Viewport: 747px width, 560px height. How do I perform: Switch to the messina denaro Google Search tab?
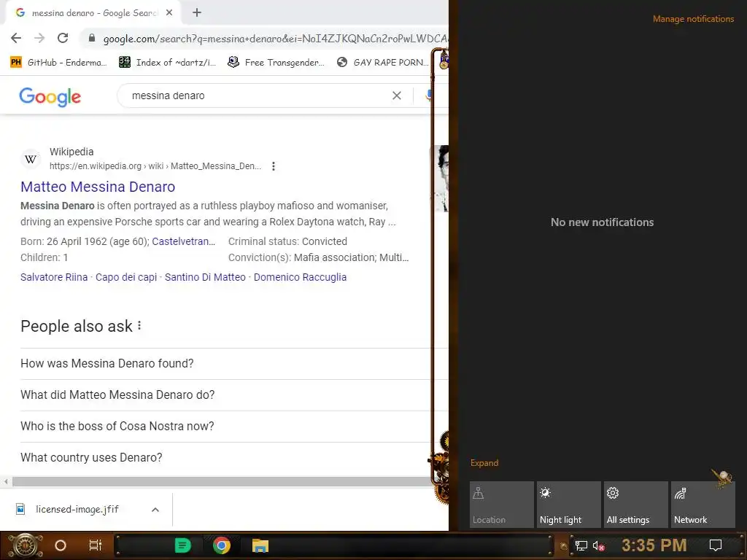(93, 13)
